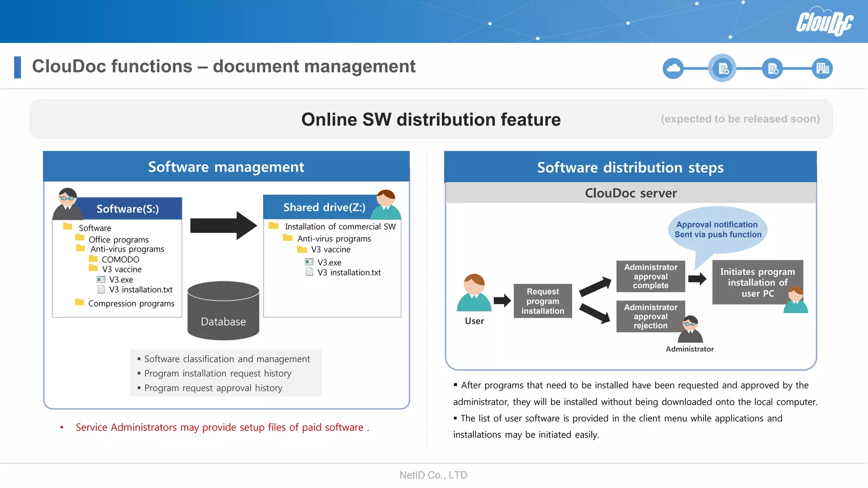Screen dimensions: 868x488
Task: Click the Approval notification speech bubble
Action: (x=718, y=230)
